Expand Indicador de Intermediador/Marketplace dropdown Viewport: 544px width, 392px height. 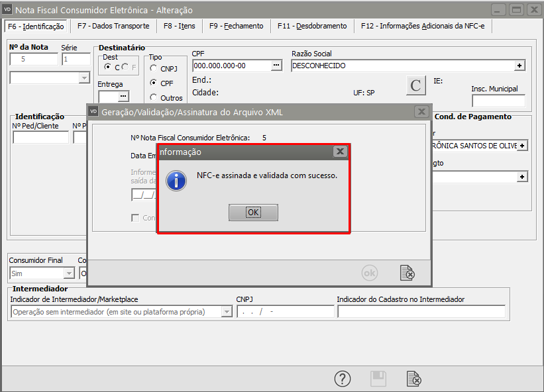point(227,312)
